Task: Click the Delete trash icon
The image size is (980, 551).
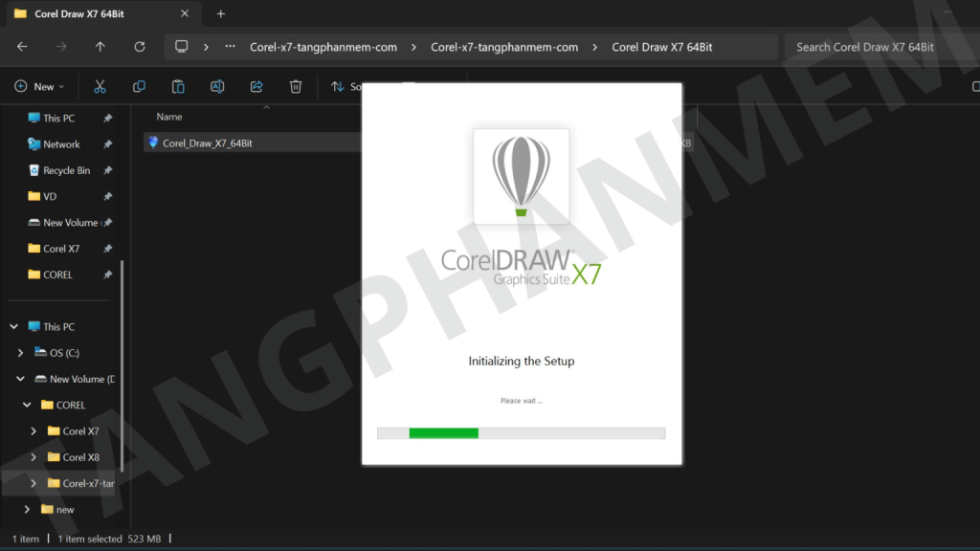Action: click(x=296, y=86)
